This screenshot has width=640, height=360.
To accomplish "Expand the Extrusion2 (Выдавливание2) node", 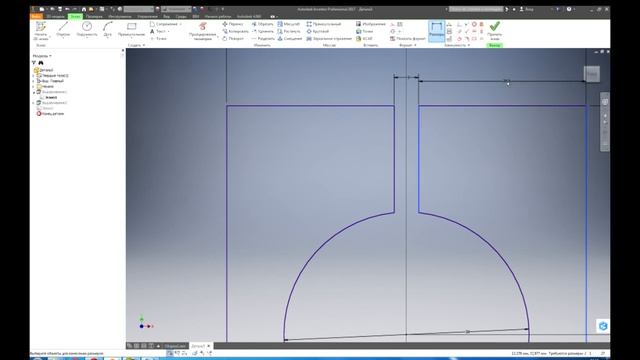I will 33,103.
